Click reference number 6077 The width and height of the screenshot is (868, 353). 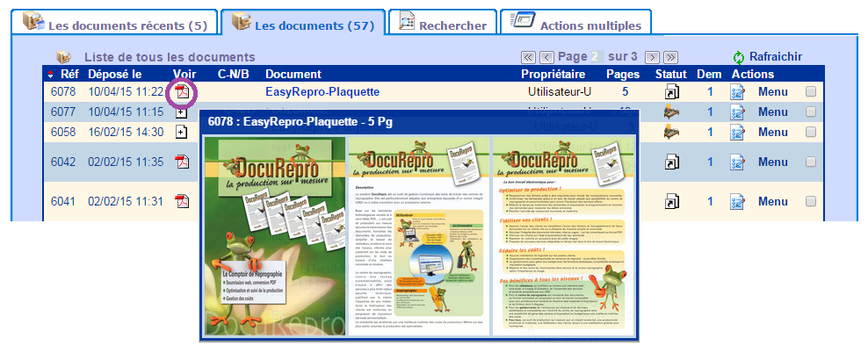62,112
